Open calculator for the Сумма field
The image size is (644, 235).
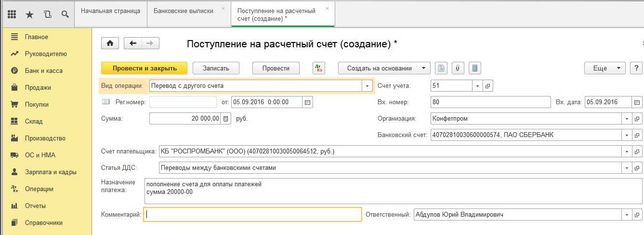coord(225,119)
